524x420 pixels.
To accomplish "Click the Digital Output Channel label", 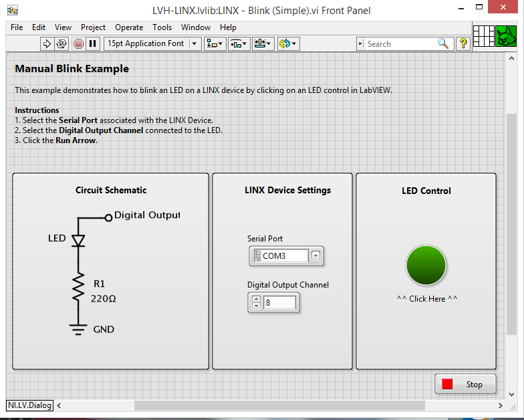I will tap(287, 285).
